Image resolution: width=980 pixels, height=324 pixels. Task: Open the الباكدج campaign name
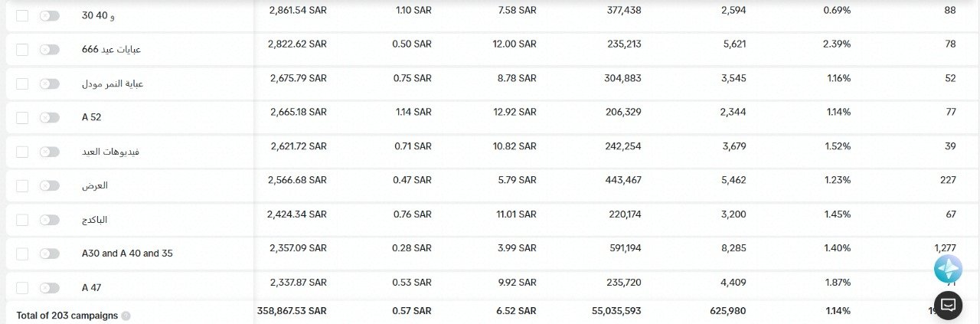pyautogui.click(x=95, y=220)
